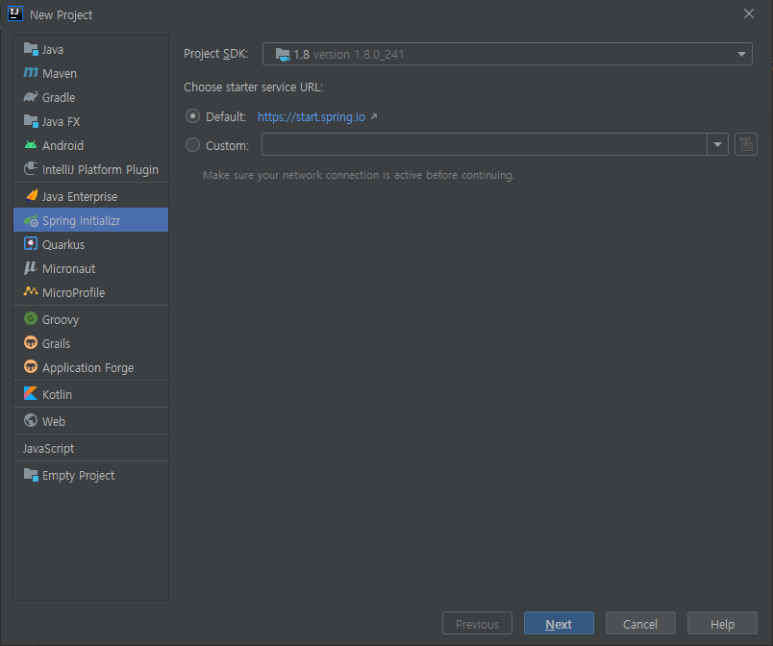773x646 pixels.
Task: Click the Empty Project folder icon
Action: pos(31,475)
